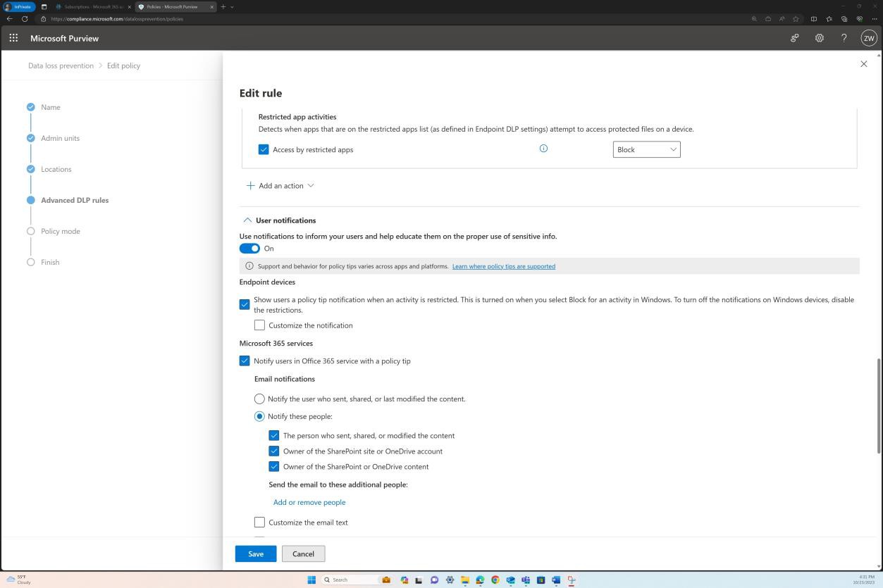Open the Microsoft Purview app launcher
This screenshot has height=588, width=883.
(x=13, y=38)
